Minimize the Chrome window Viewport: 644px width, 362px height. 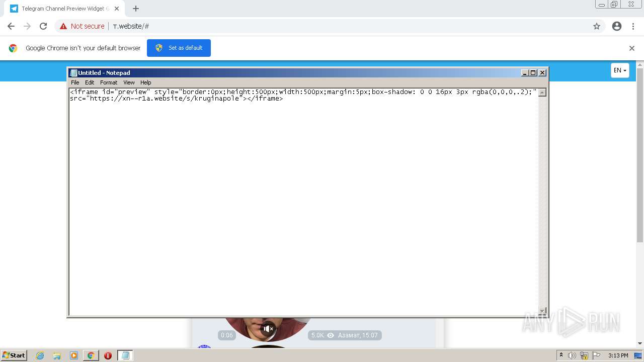[x=602, y=5]
